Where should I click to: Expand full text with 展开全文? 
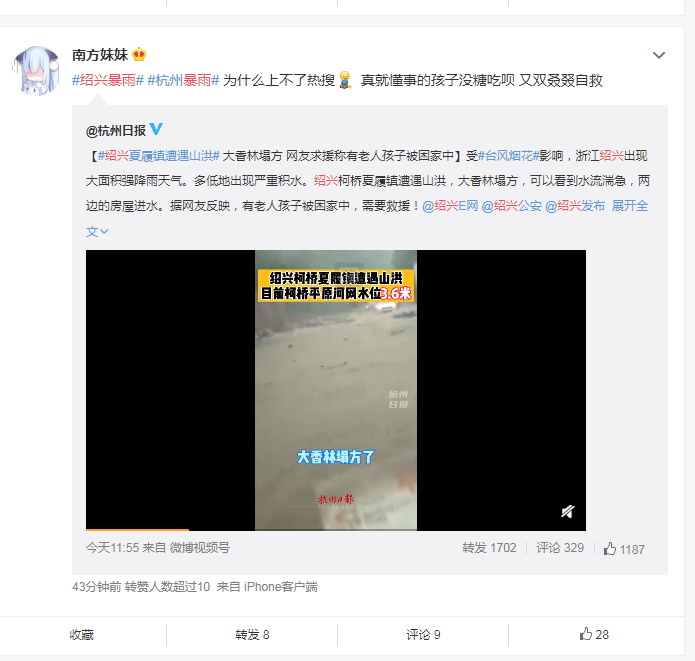tap(630, 206)
